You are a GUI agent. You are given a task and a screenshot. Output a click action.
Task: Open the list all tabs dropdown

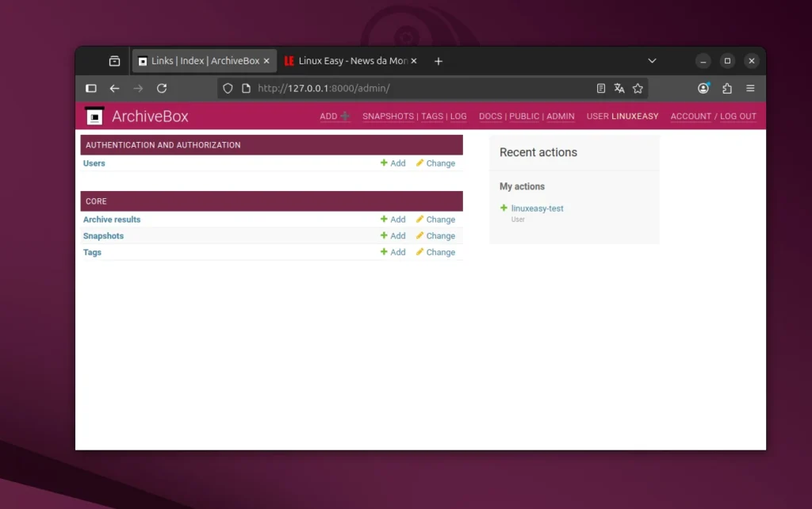pyautogui.click(x=652, y=60)
